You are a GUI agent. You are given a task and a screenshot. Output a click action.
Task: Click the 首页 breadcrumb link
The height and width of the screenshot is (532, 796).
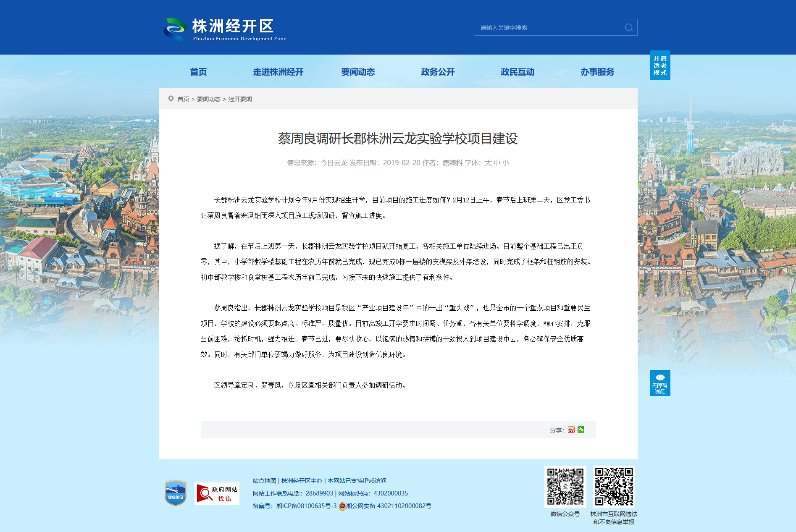coord(183,99)
